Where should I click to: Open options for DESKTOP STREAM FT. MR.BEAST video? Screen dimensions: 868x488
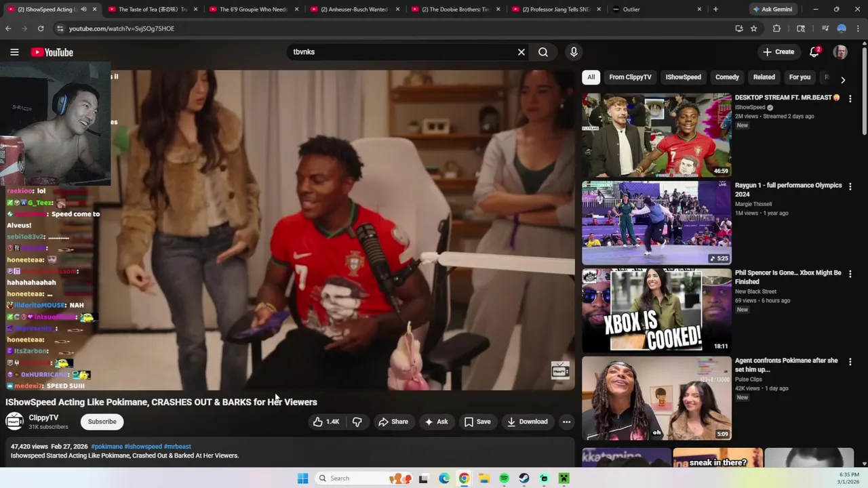coord(850,98)
